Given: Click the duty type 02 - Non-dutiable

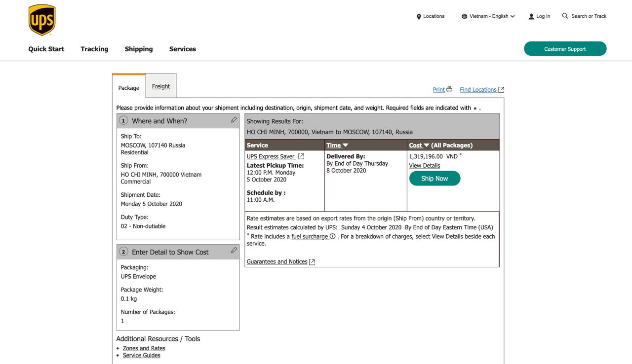Looking at the screenshot, I should click(143, 226).
